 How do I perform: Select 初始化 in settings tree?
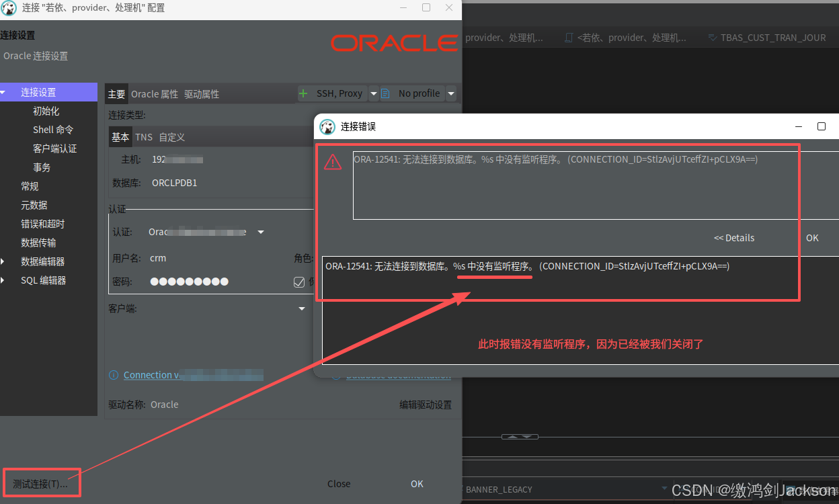click(46, 111)
